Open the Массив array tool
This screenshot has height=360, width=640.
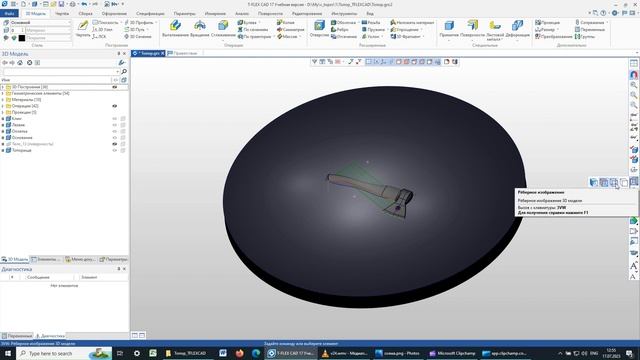pyautogui.click(x=287, y=36)
